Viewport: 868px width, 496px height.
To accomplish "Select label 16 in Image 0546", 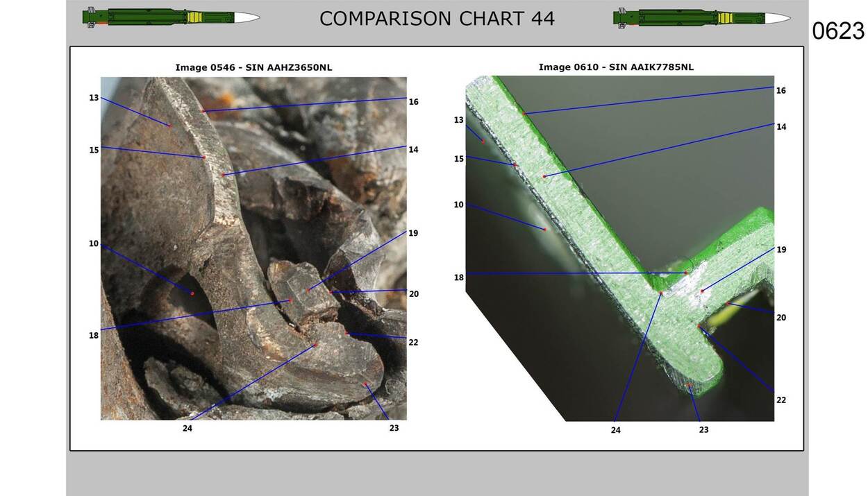I will [414, 102].
